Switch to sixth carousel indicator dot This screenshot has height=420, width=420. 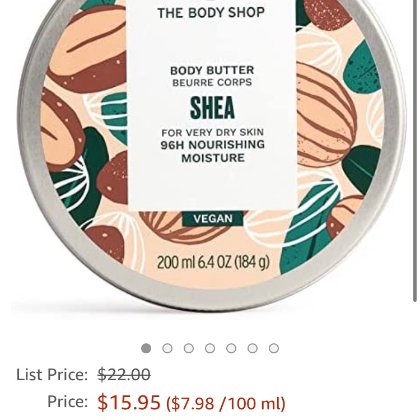(x=253, y=348)
